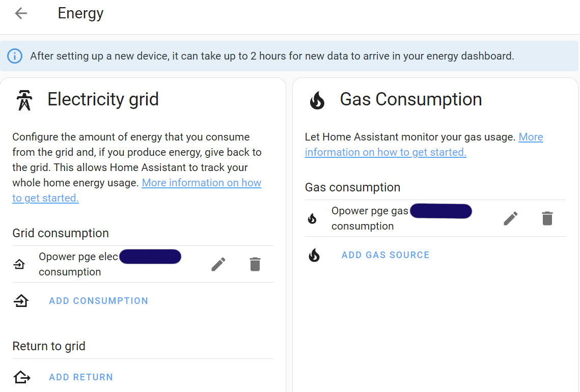Navigate back using the arrow icon

point(20,13)
